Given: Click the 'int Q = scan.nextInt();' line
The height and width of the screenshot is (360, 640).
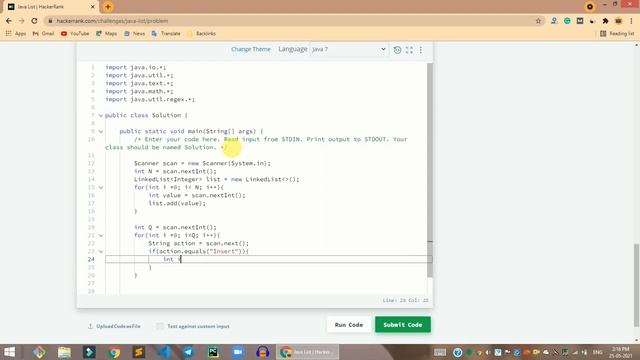Looking at the screenshot, I should click(x=175, y=227).
